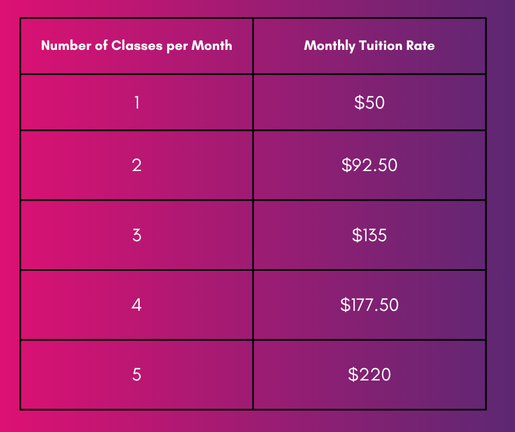This screenshot has height=432, width=515.
Task: Select the cell showing 3 classes
Action: pyautogui.click(x=137, y=235)
